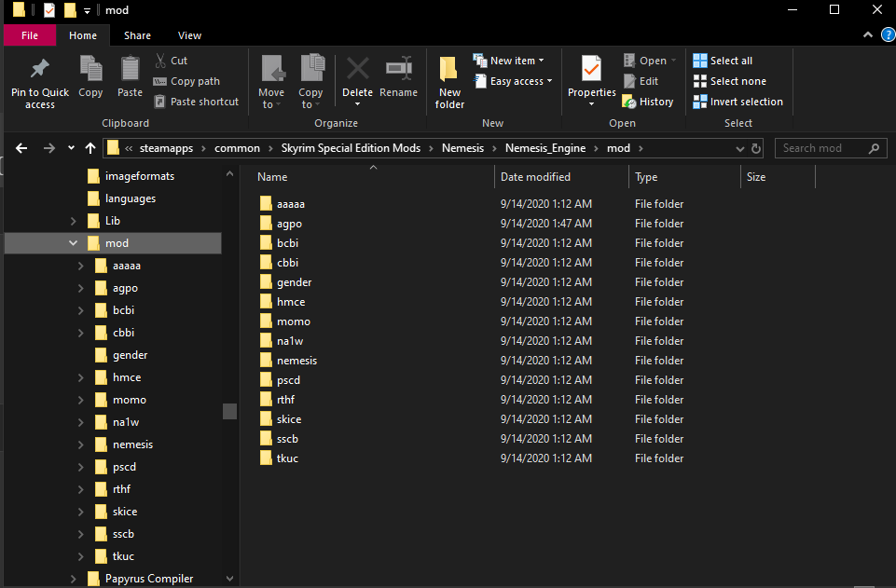Expand the tkuc folder in the tree

[80, 556]
